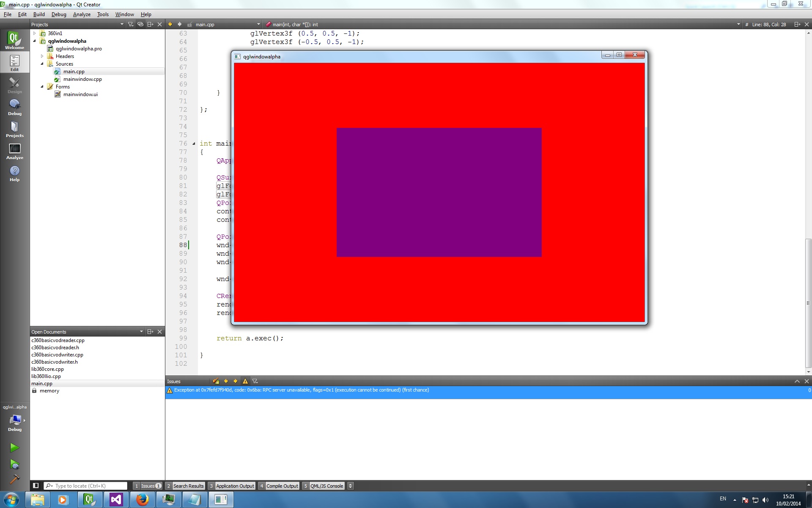Expand the 360in1 project node

35,33
